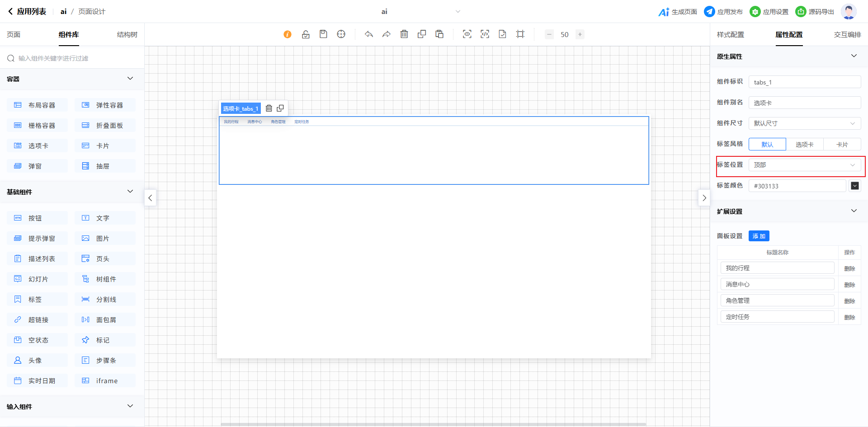Click the redo arrow in toolbar
Image resolution: width=868 pixels, height=427 pixels.
387,34
